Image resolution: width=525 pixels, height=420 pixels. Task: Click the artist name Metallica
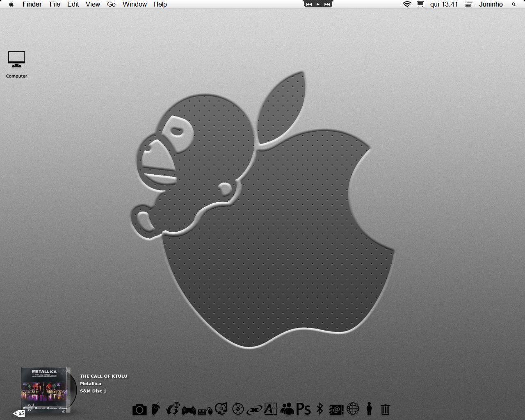[x=91, y=383]
